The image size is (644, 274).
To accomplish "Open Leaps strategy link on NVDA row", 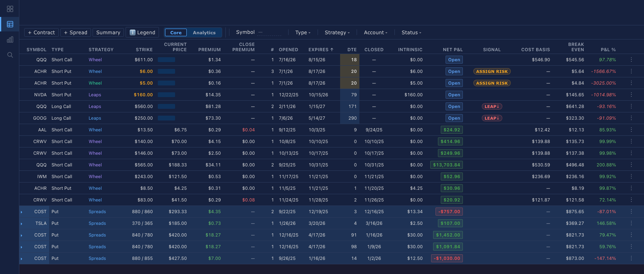I will pyautogui.click(x=95, y=95).
